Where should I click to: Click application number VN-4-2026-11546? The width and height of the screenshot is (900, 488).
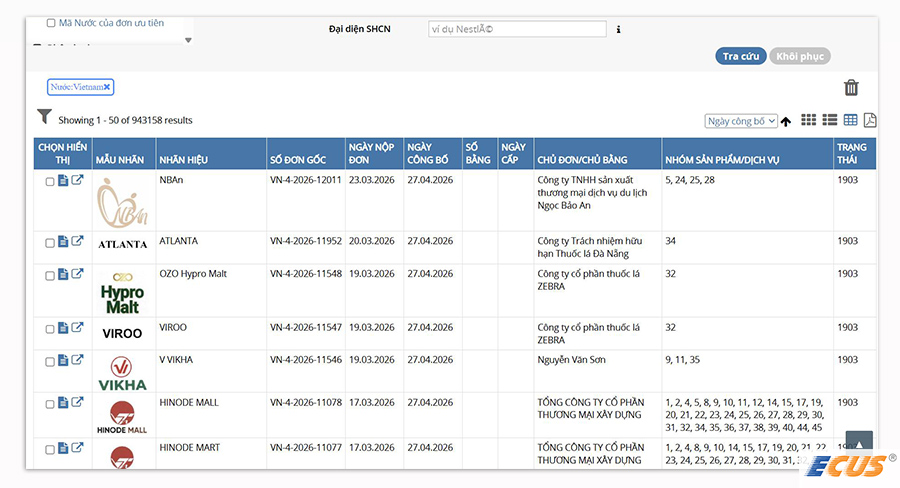305,360
